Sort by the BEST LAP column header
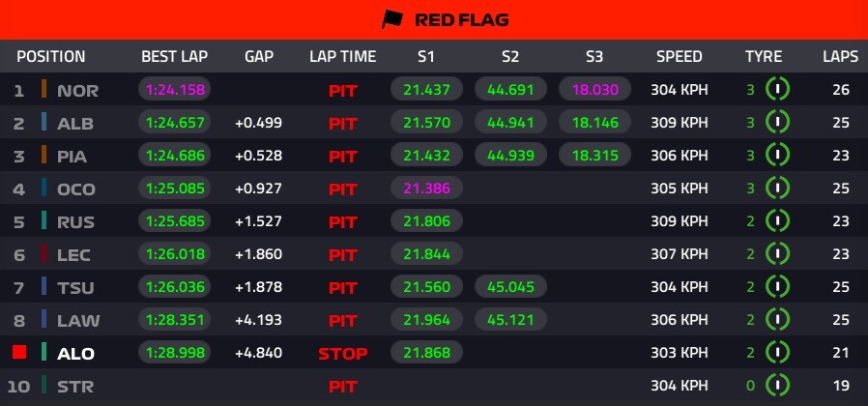The image size is (868, 406). coord(174,56)
